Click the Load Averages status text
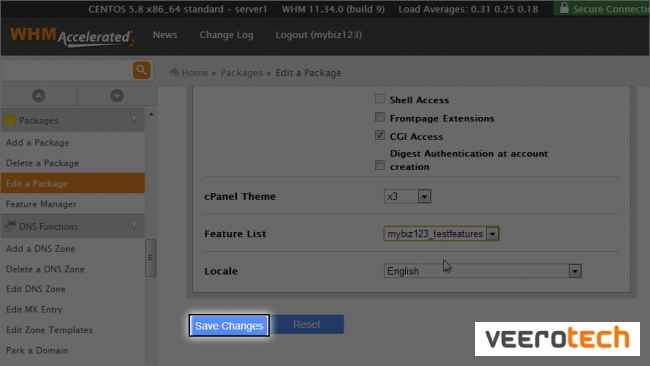Screen dimensions: 650x366 pos(468,9)
